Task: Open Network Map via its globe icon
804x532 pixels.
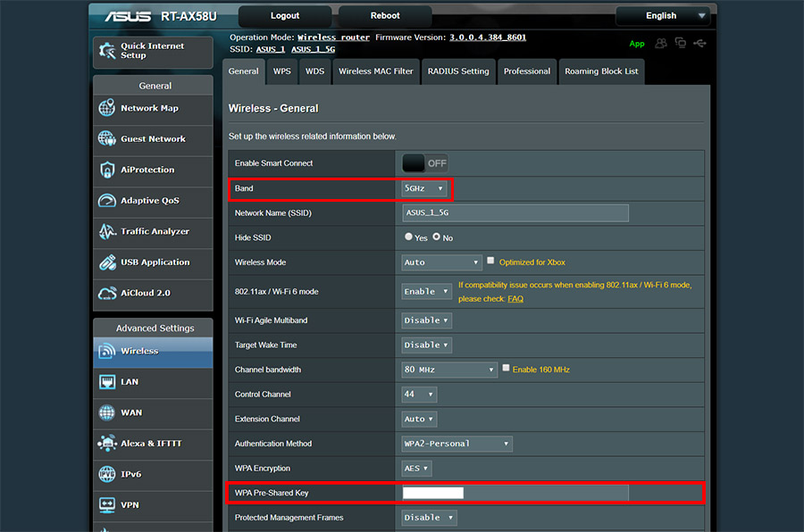Action: click(x=107, y=108)
